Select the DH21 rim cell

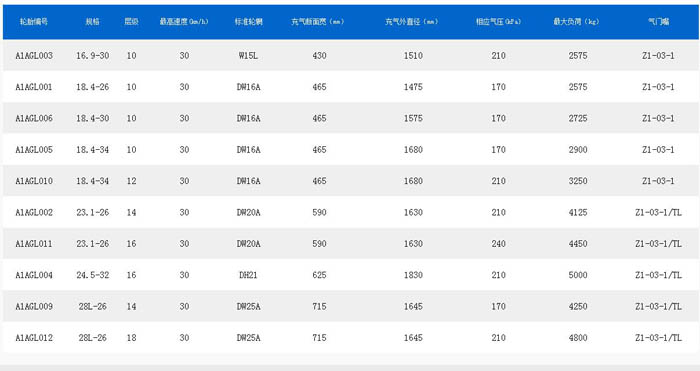(248, 275)
